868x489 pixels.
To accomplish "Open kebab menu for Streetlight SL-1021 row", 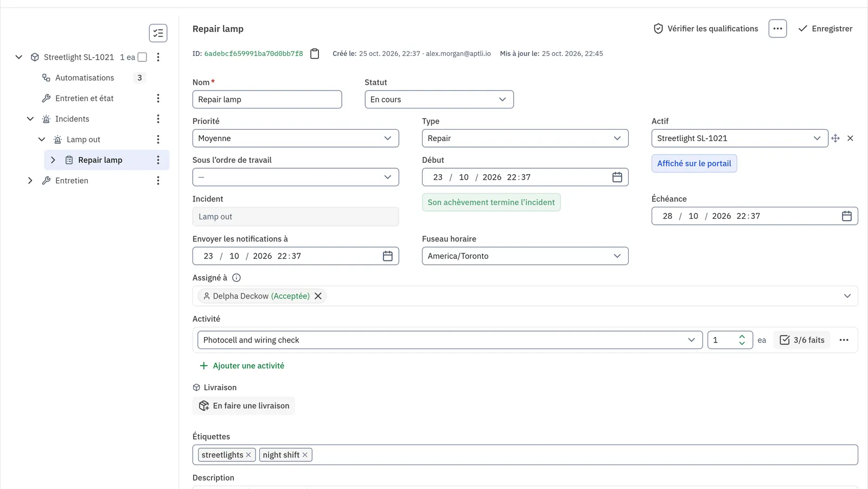I will pos(158,57).
